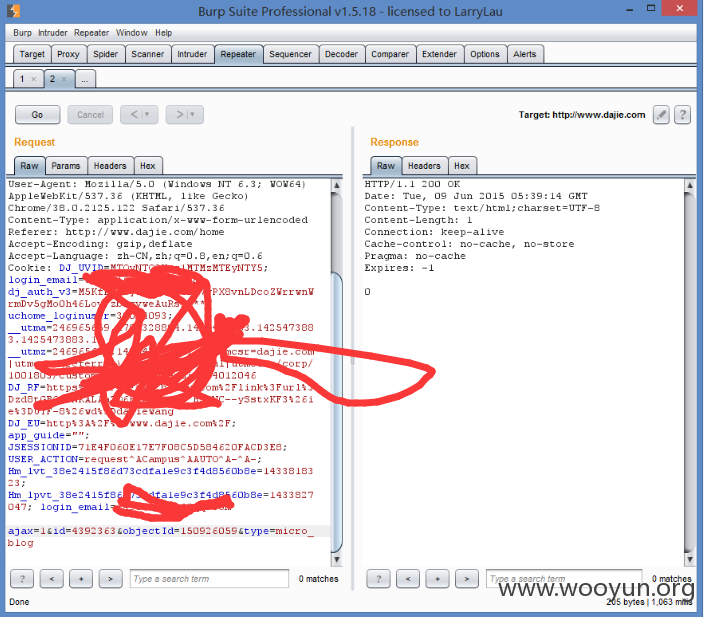Click the Burp Suite logo icon in title bar
The image size is (704, 617).
coord(13,11)
